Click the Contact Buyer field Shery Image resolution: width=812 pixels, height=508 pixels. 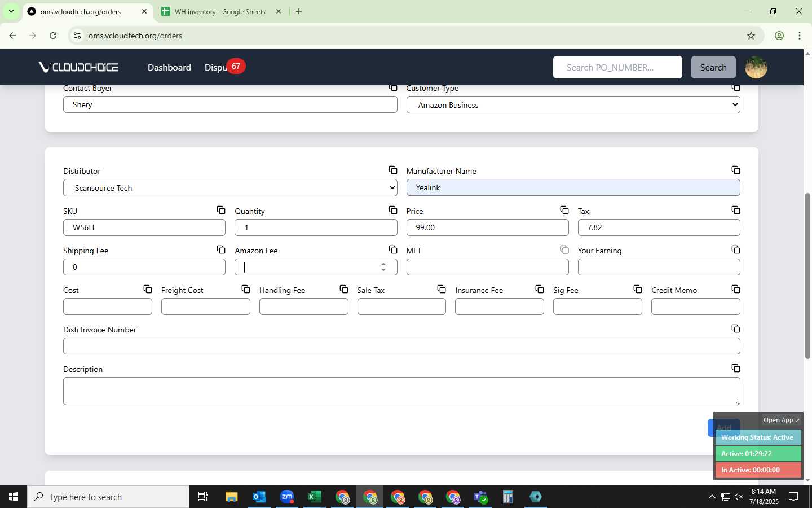pyautogui.click(x=230, y=104)
